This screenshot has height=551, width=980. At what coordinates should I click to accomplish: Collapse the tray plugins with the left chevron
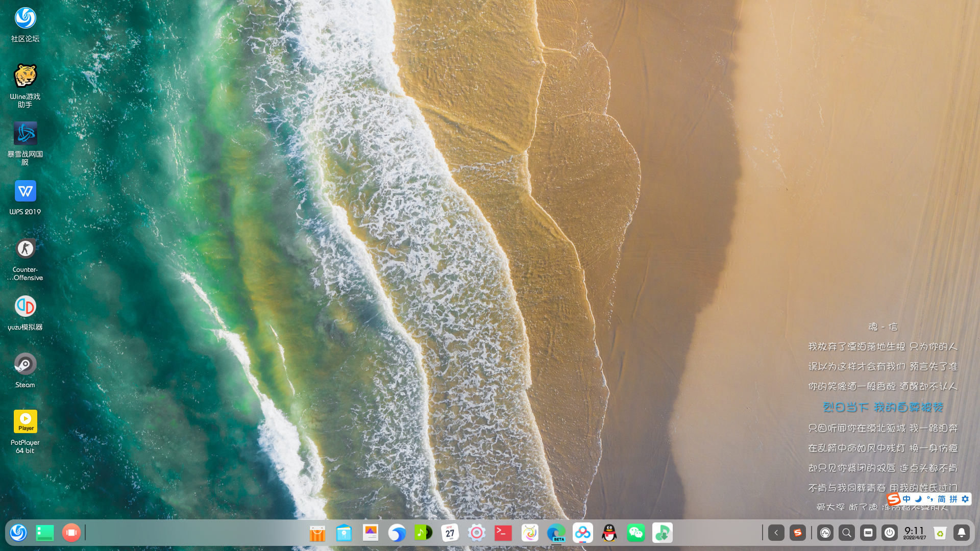coord(776,533)
